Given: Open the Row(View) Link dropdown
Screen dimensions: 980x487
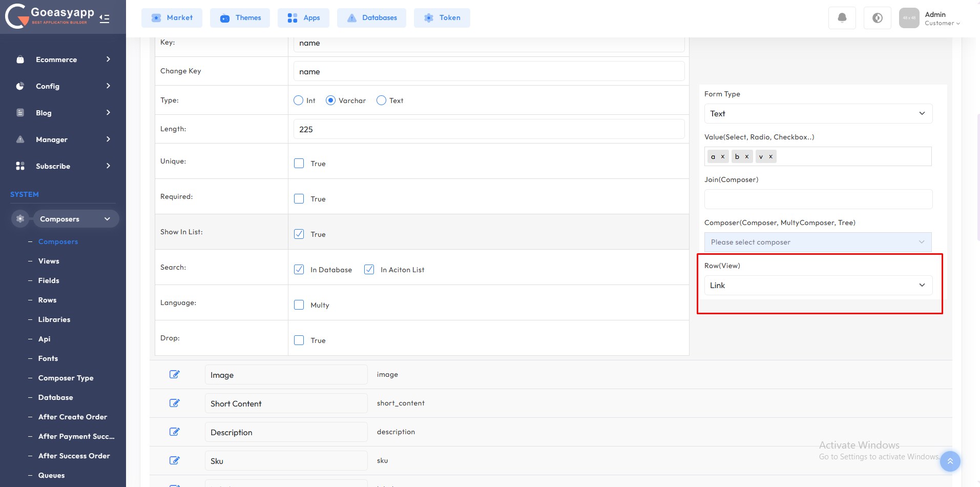Looking at the screenshot, I should coord(818,286).
